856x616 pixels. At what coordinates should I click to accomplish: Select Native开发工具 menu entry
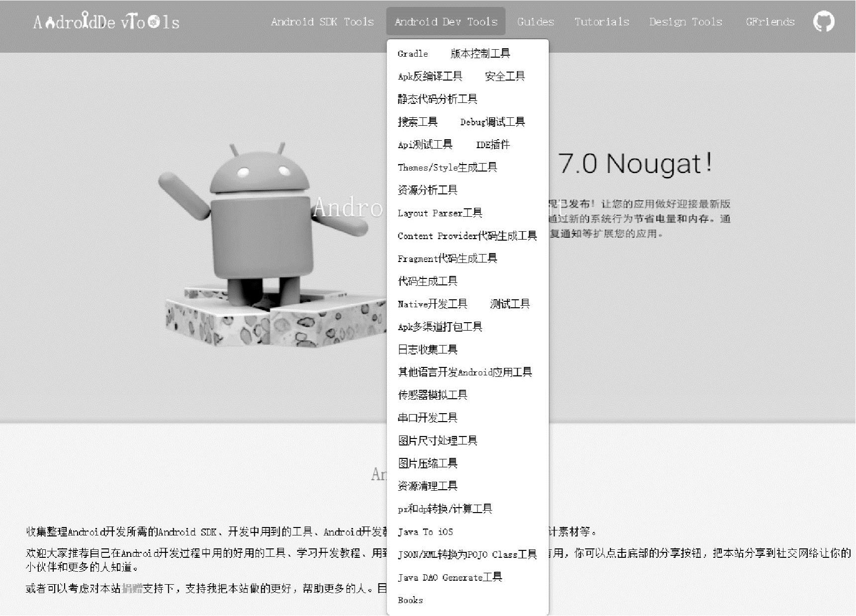[x=433, y=304]
